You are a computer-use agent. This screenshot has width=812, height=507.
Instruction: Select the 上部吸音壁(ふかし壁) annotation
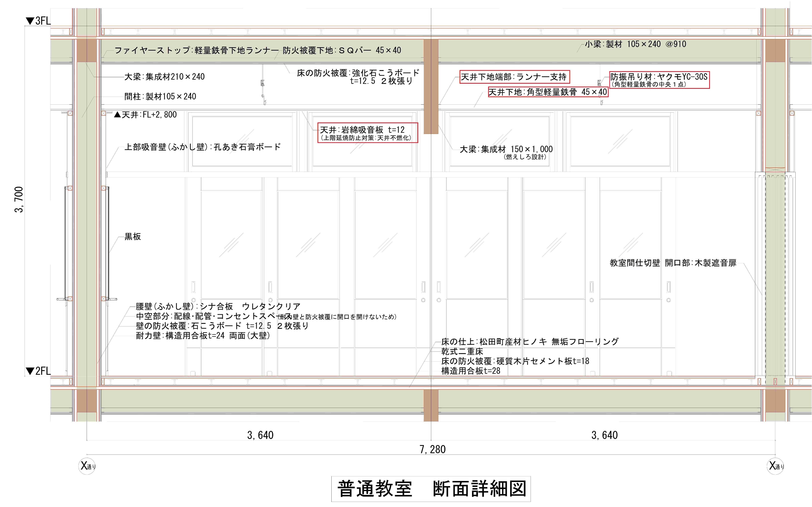(202, 147)
